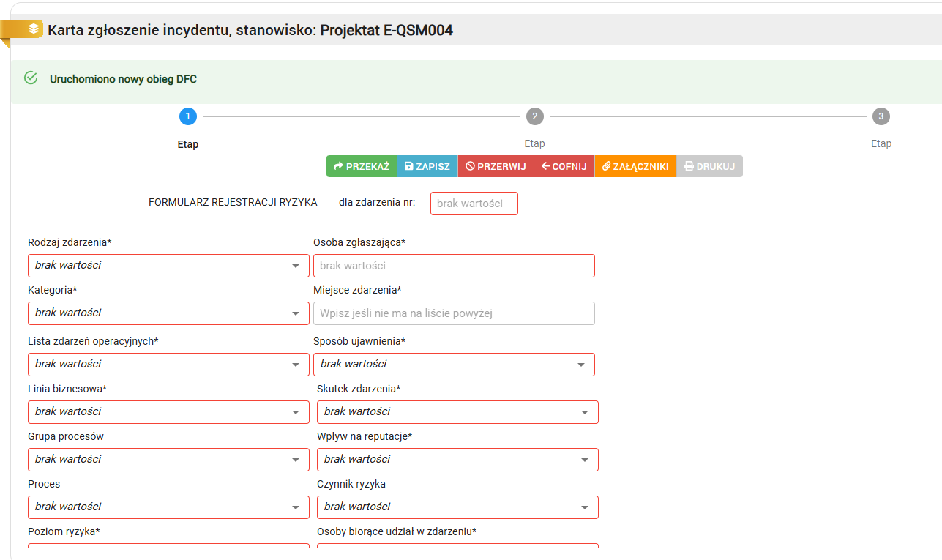Click the green checkmark success icon

coord(31,78)
